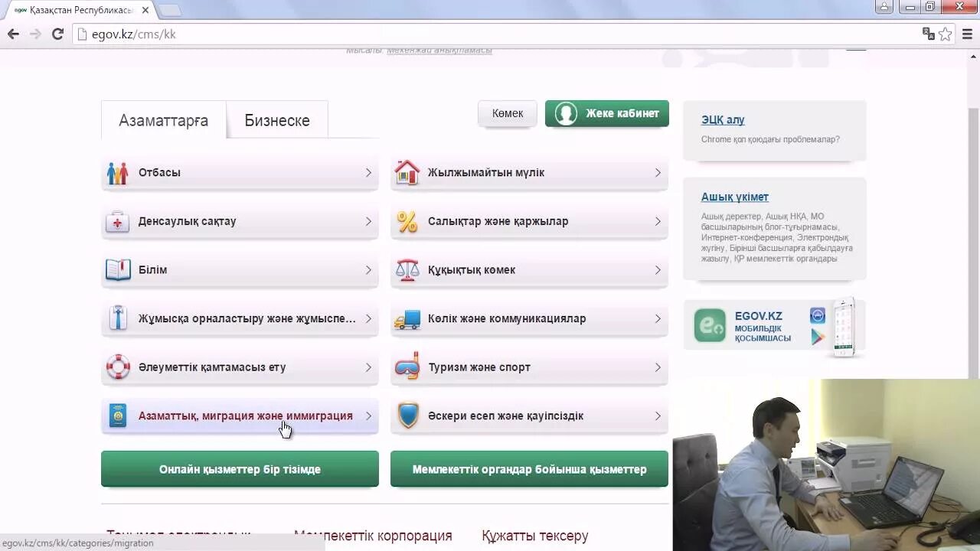This screenshot has width=980, height=551.
Task: Open the ЭЦҚ алу link
Action: point(723,120)
